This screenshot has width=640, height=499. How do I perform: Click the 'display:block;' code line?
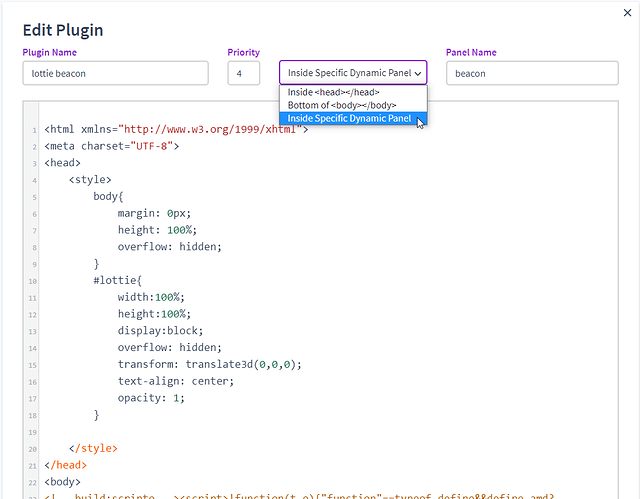click(160, 330)
